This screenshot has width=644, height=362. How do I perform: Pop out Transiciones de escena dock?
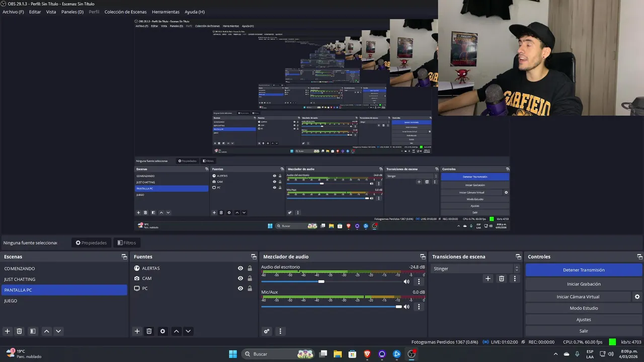518,257
